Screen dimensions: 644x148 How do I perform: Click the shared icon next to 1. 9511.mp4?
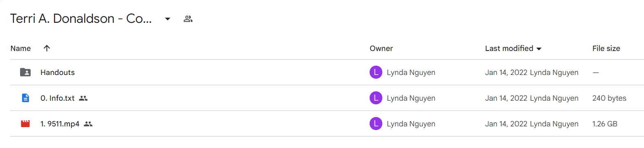[x=88, y=124]
